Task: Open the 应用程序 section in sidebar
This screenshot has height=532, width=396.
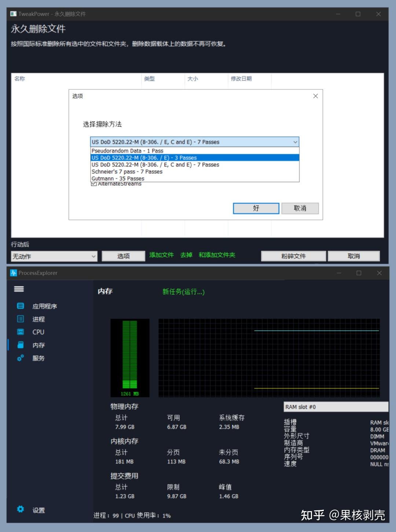Action: coord(45,306)
